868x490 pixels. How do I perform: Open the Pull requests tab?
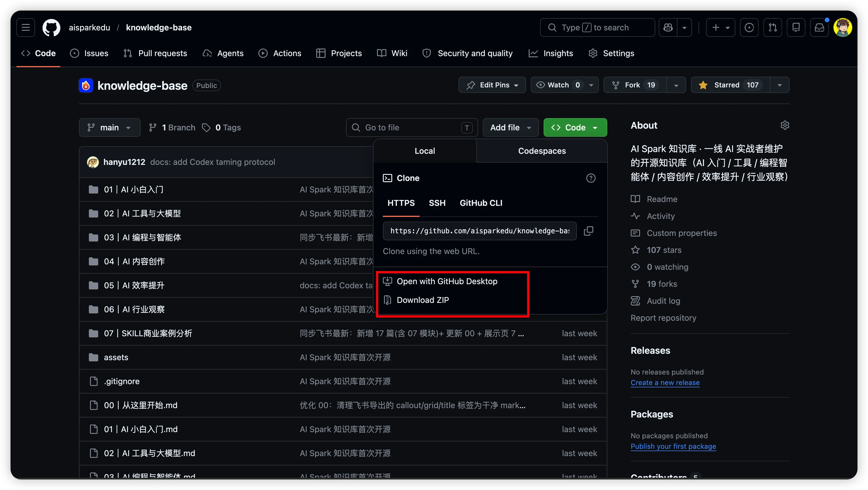point(155,53)
